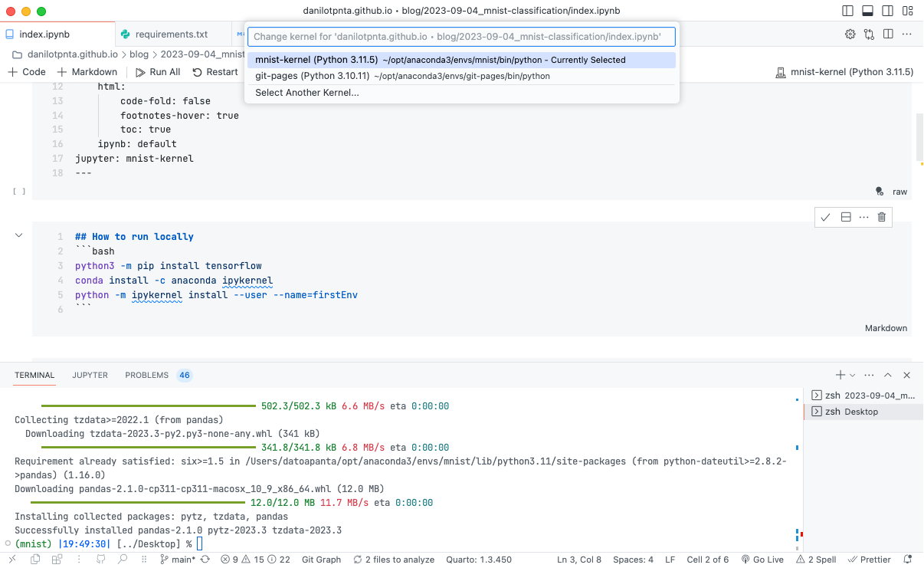This screenshot has width=924, height=568.
Task: Switch to the PROBLEMS panel tab
Action: coord(146,376)
